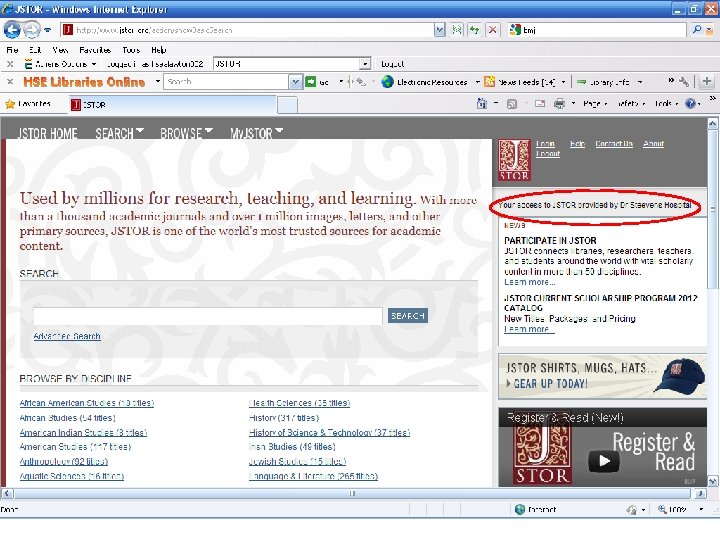
Task: Open the address bar dropdown arrow
Action: (439, 30)
